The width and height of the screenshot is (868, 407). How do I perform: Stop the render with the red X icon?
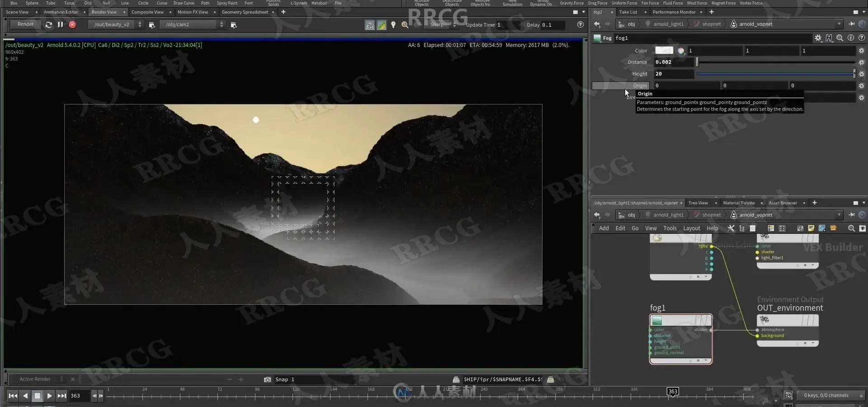click(x=72, y=25)
